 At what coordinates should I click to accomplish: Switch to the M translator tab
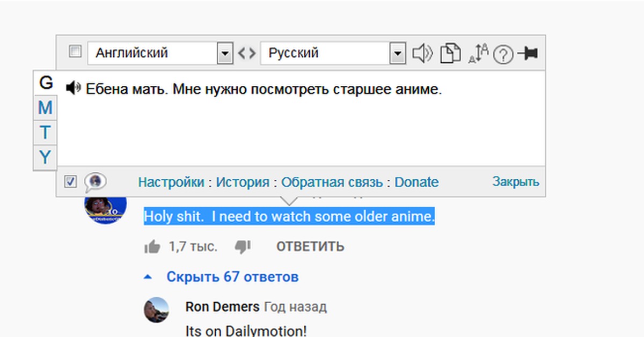coord(46,108)
